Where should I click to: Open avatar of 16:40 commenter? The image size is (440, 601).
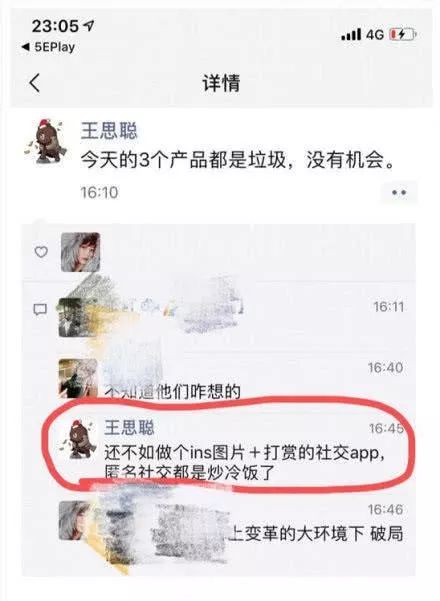(x=78, y=378)
